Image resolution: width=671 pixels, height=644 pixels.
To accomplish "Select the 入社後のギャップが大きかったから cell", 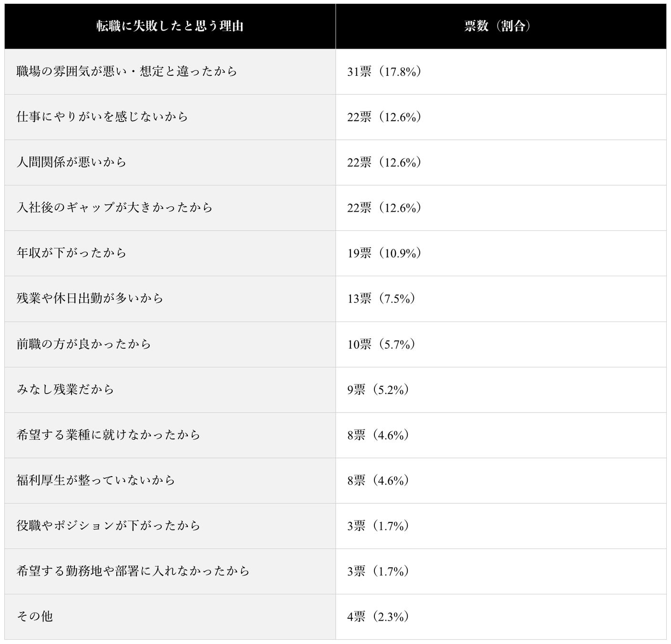I will 114,208.
